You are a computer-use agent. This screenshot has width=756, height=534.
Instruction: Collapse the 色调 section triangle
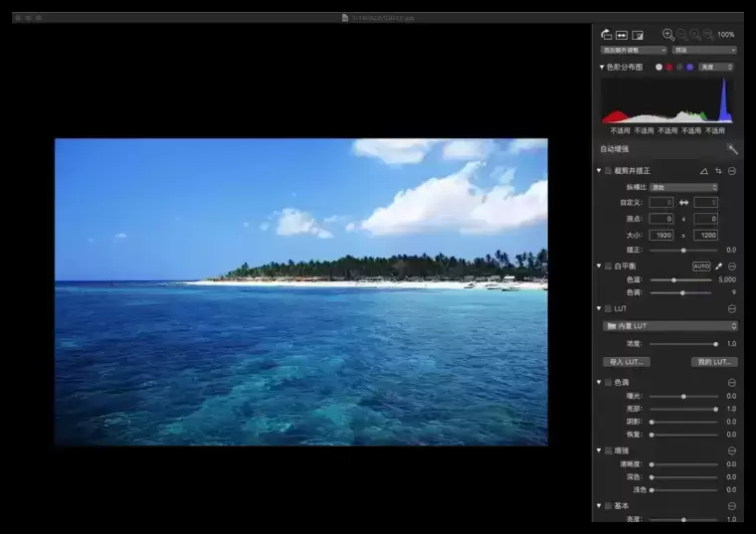point(599,382)
